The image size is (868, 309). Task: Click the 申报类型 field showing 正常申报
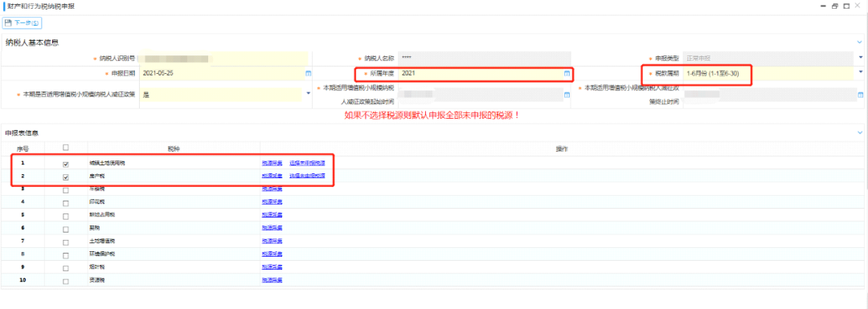pyautogui.click(x=768, y=58)
